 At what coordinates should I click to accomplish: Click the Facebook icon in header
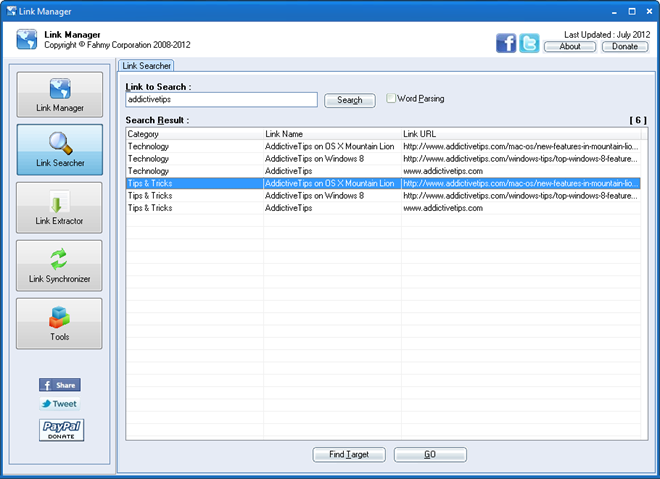506,43
